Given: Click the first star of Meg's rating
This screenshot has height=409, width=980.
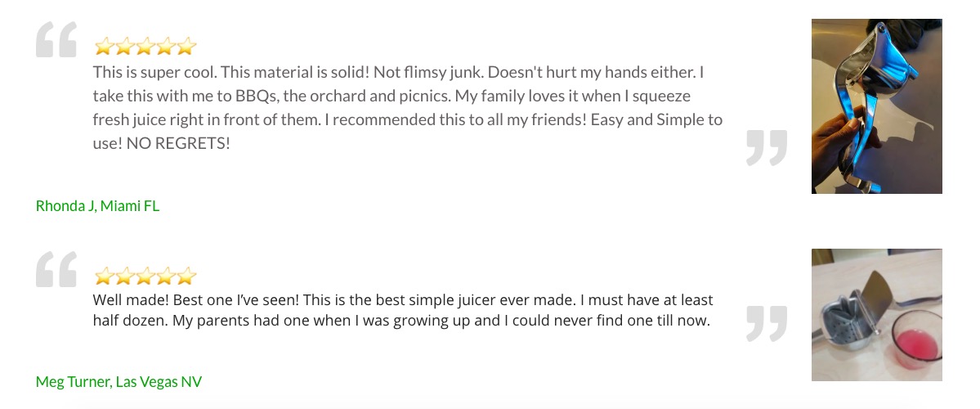Looking at the screenshot, I should (104, 276).
